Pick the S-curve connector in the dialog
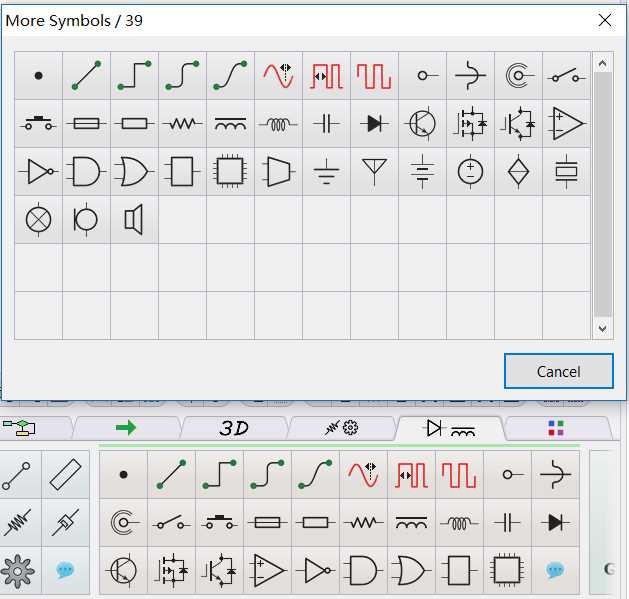629x599 pixels. (230, 75)
